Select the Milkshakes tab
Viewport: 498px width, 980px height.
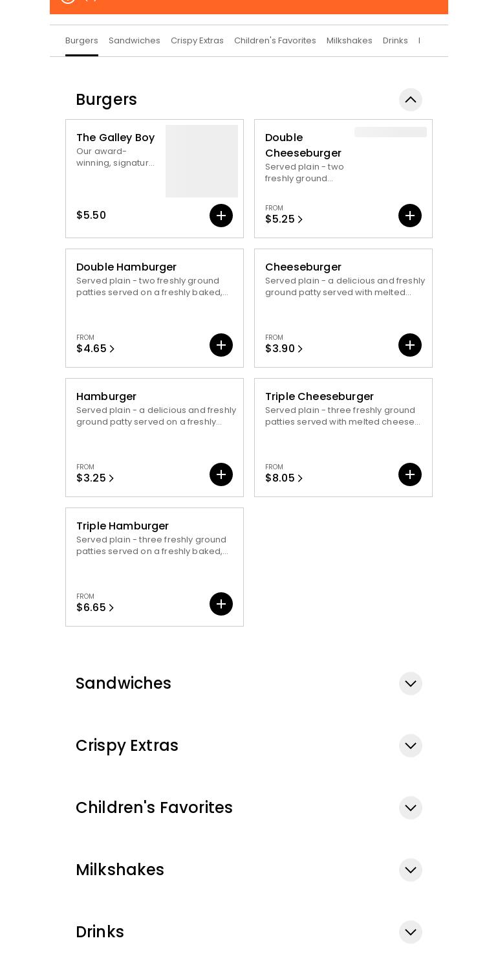click(x=349, y=41)
